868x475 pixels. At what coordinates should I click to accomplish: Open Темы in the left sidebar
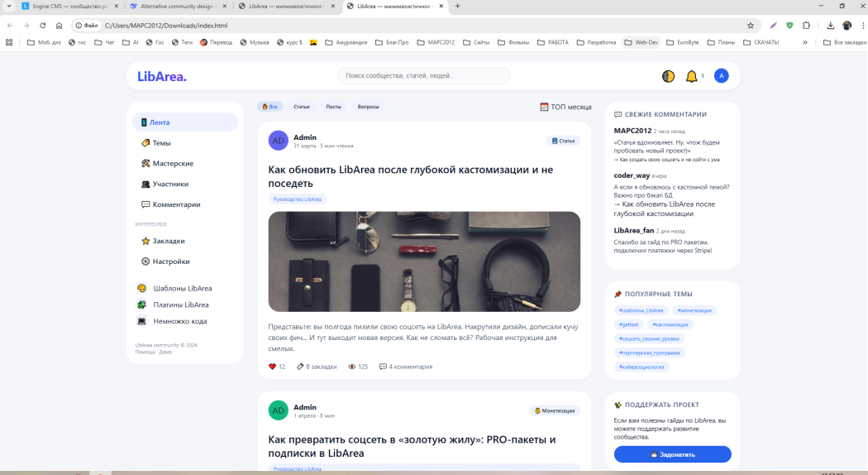pyautogui.click(x=161, y=143)
